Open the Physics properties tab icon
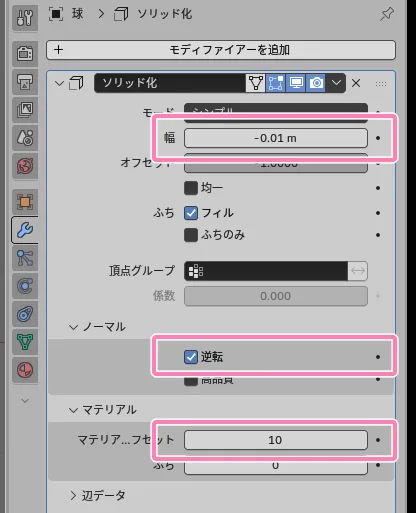Viewport: 416px width, 513px height. [x=25, y=286]
